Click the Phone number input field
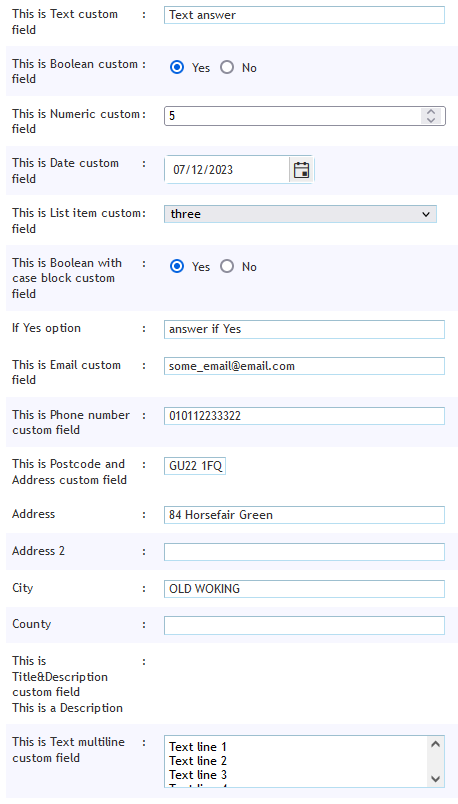458x804 pixels. coord(304,416)
